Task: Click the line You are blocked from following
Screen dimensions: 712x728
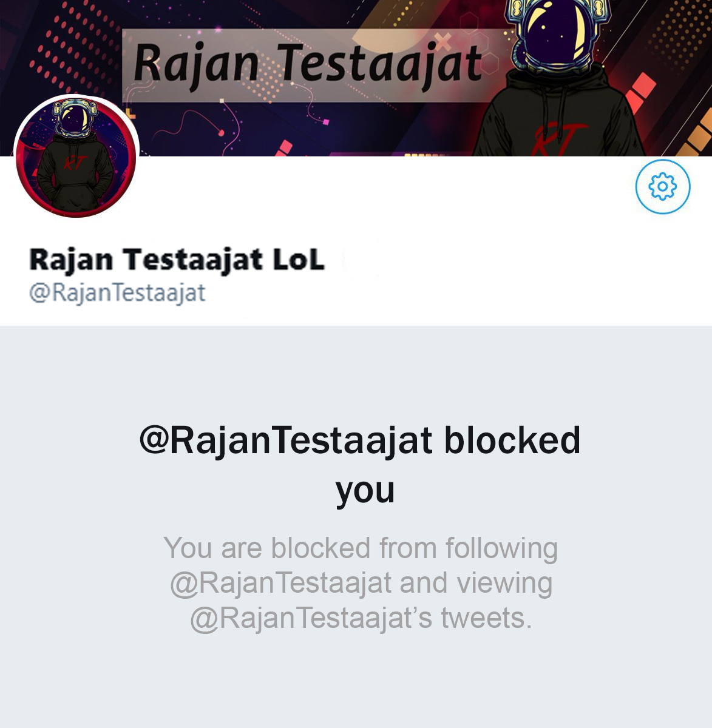Action: [x=361, y=548]
